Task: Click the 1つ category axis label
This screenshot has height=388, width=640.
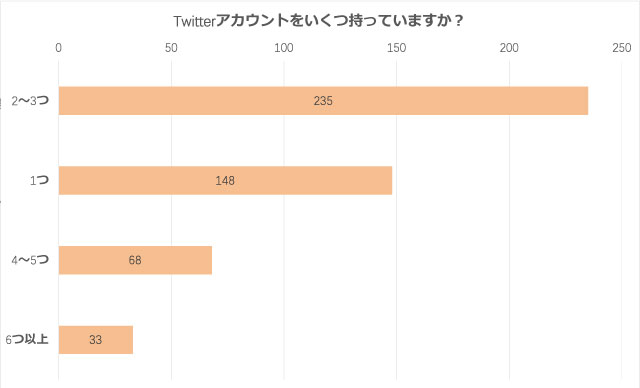Action: pos(39,180)
